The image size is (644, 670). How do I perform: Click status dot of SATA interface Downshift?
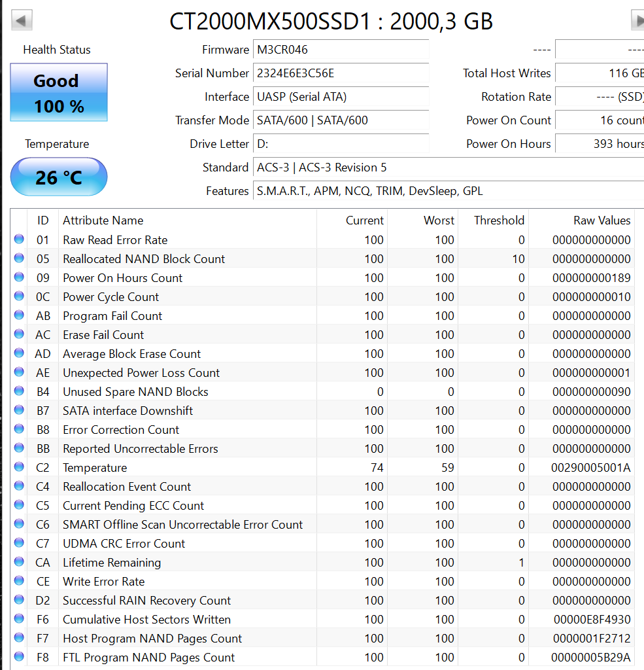tap(19, 410)
